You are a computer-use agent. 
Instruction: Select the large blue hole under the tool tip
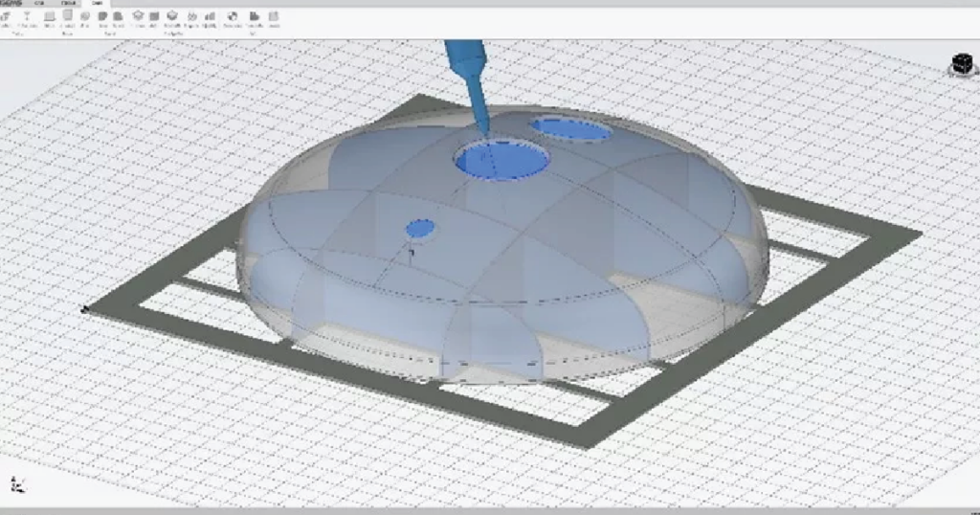coord(502,159)
